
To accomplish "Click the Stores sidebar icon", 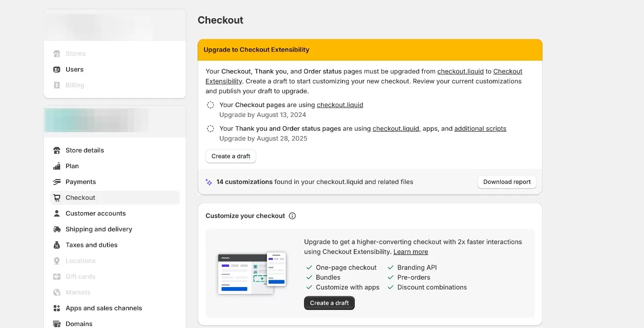I will tap(57, 54).
